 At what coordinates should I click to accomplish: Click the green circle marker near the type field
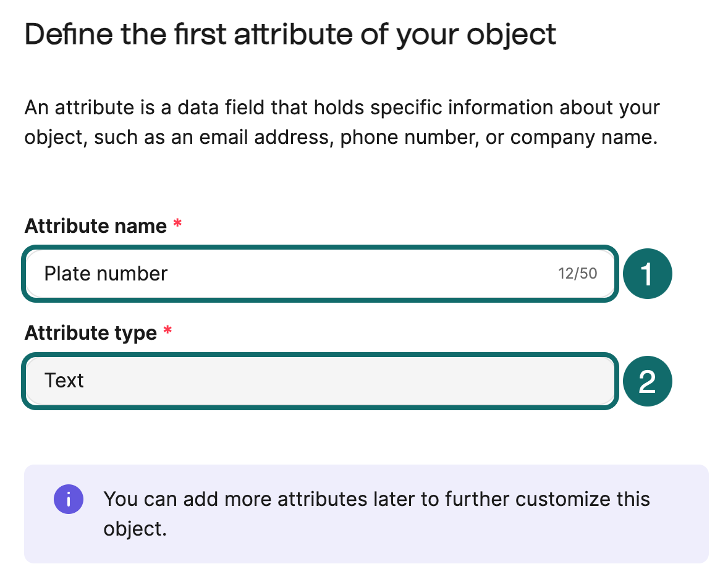pos(648,381)
